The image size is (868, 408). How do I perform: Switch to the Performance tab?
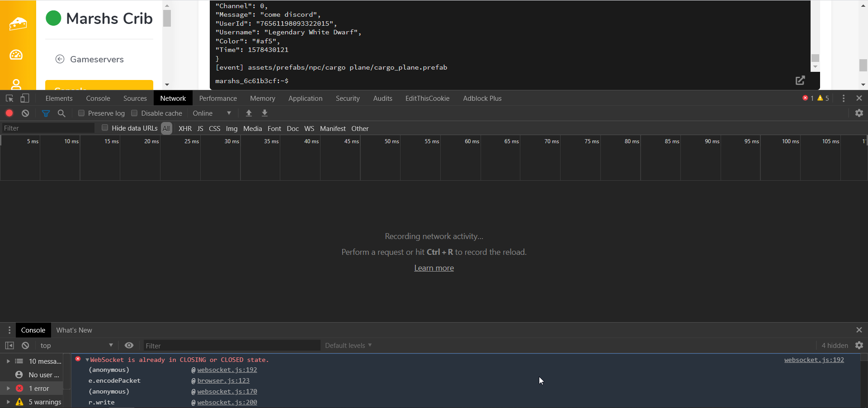218,98
